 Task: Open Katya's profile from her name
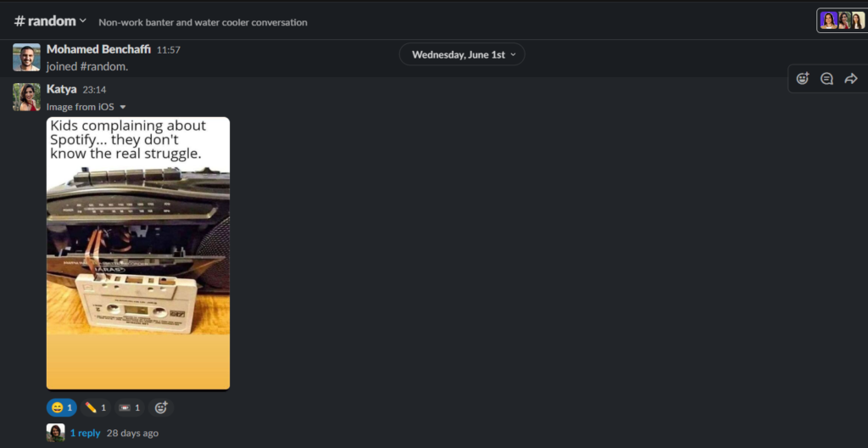point(61,89)
